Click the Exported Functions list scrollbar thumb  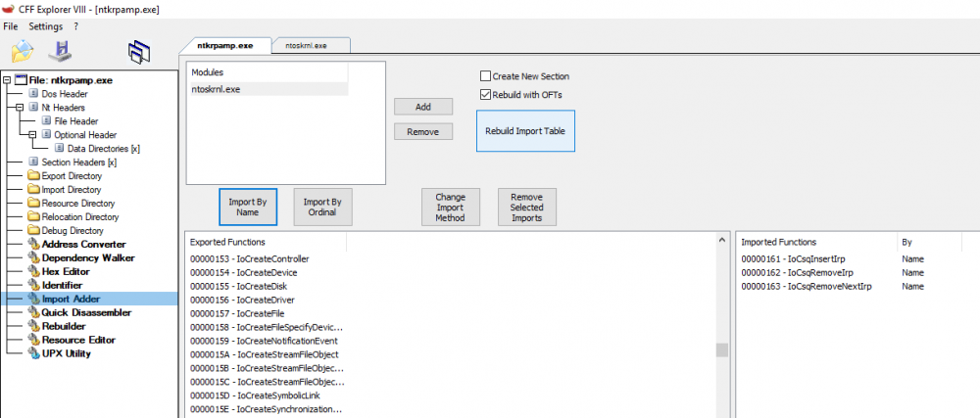[x=722, y=350]
